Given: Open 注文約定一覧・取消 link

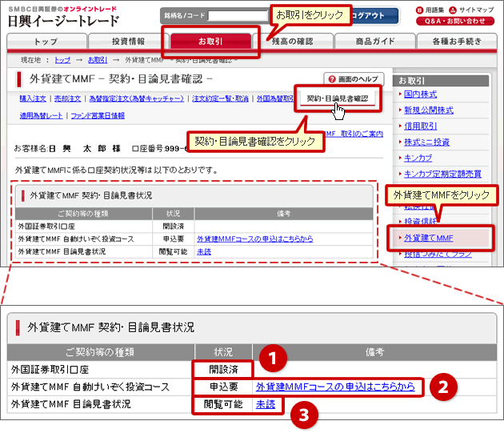Looking at the screenshot, I should [220, 98].
